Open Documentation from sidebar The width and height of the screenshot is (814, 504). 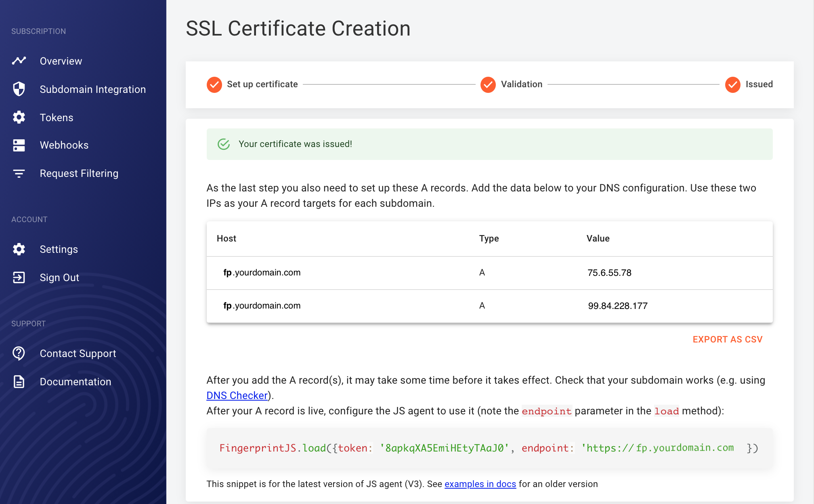point(76,382)
